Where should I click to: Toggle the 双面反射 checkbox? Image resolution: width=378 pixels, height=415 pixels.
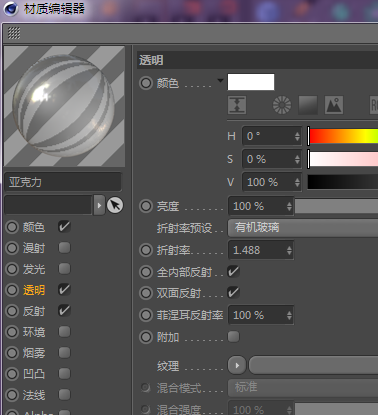[233, 293]
